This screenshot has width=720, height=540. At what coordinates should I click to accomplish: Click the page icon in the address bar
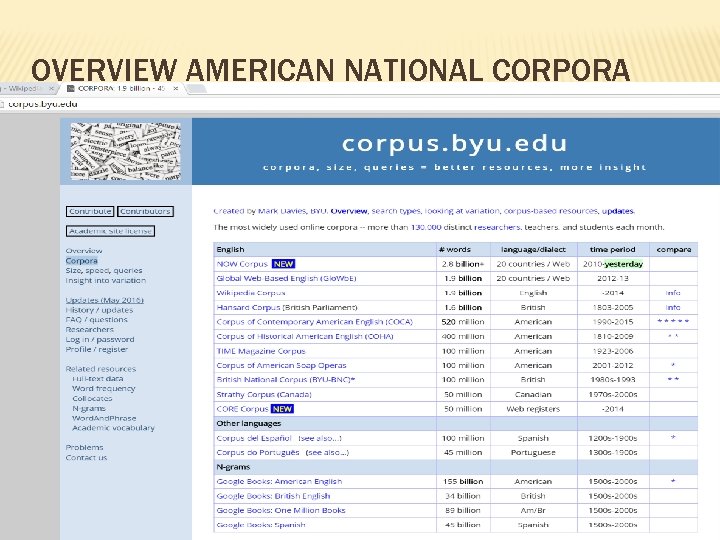coord(2,104)
